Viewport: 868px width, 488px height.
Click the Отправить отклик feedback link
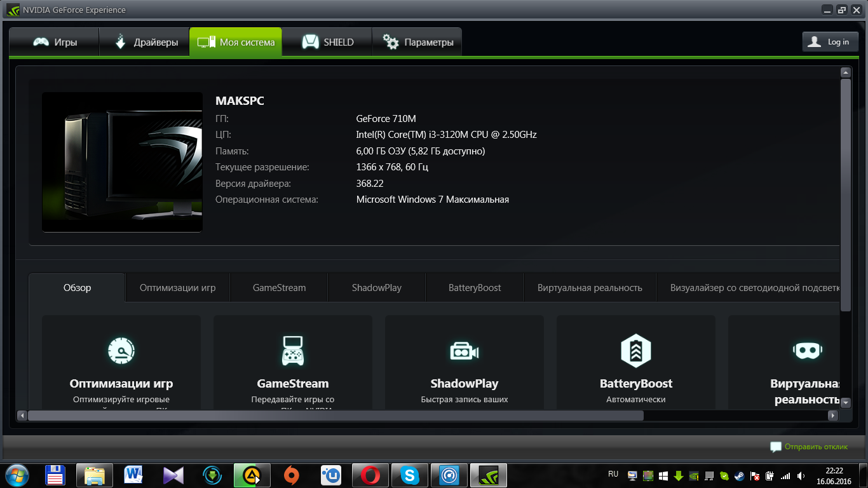[x=809, y=447]
